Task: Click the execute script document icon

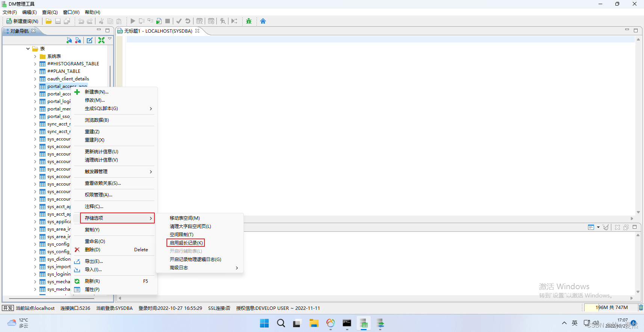Action: (x=159, y=21)
